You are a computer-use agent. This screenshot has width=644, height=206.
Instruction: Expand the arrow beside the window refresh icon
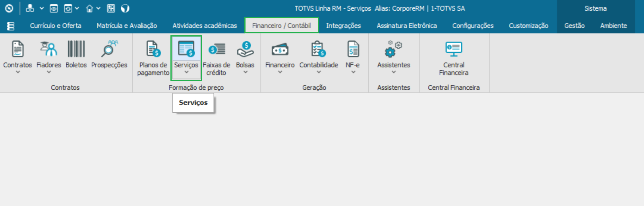[77, 8]
